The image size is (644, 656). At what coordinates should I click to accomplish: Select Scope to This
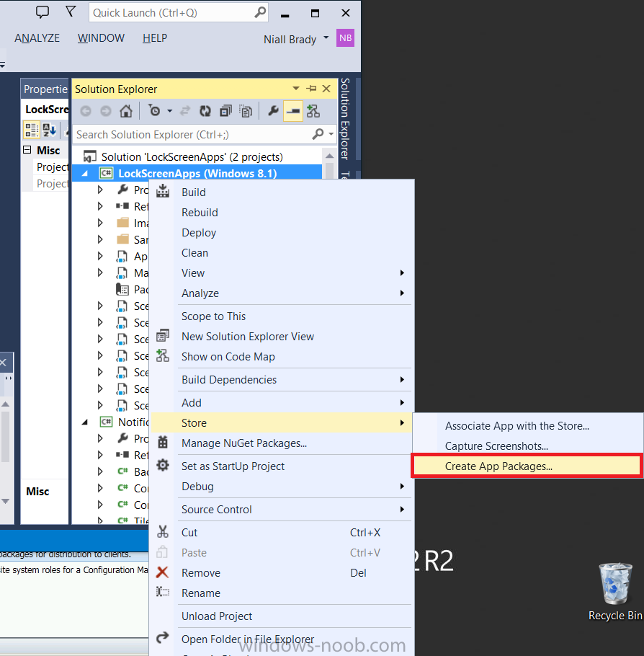pyautogui.click(x=282, y=316)
